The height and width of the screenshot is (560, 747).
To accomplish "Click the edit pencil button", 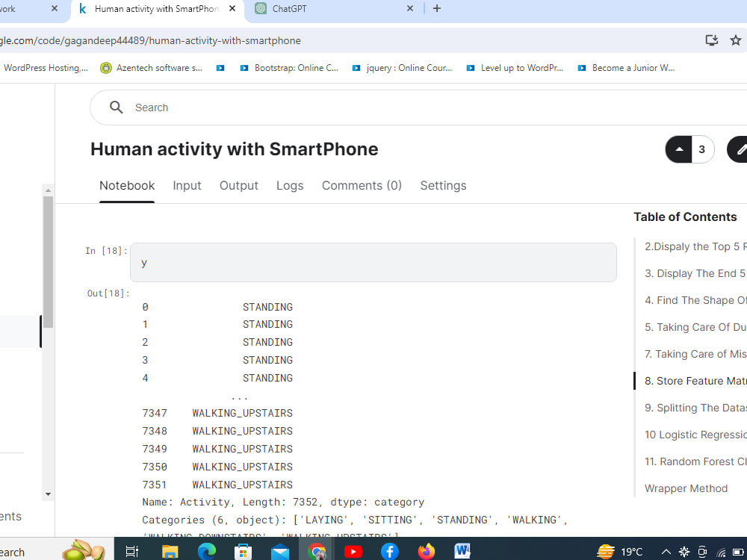I will click(x=739, y=149).
